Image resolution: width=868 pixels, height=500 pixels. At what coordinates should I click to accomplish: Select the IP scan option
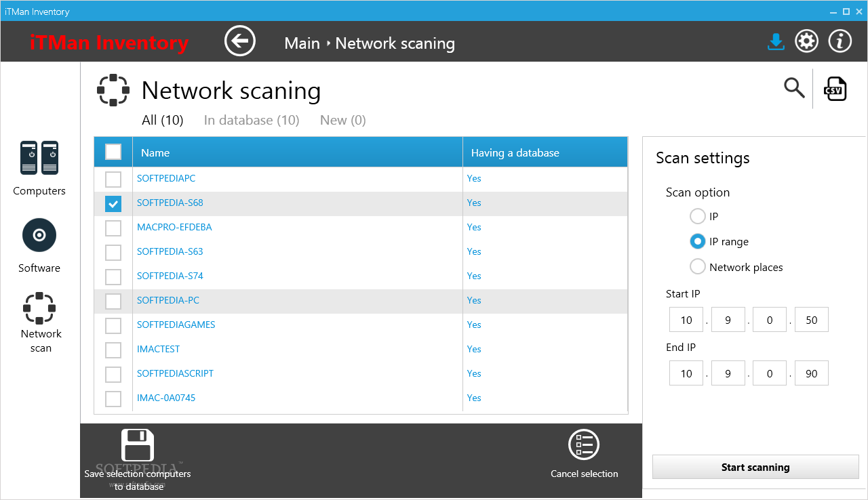(698, 216)
